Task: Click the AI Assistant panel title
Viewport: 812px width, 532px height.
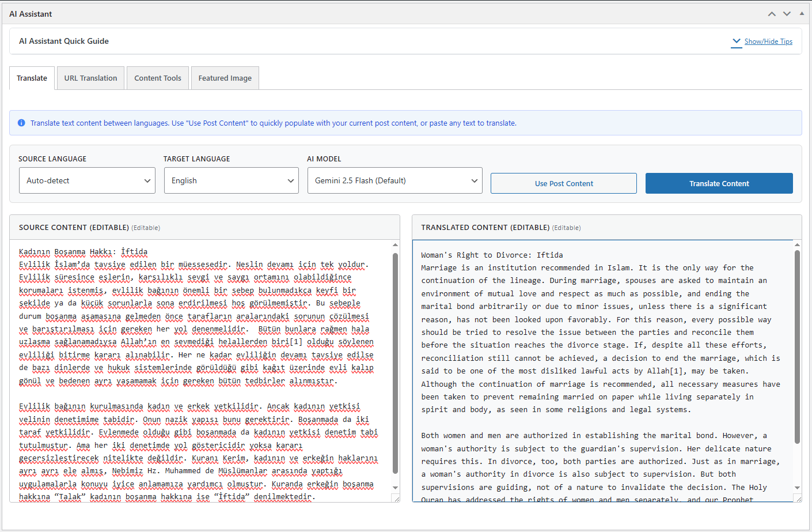Action: 31,14
